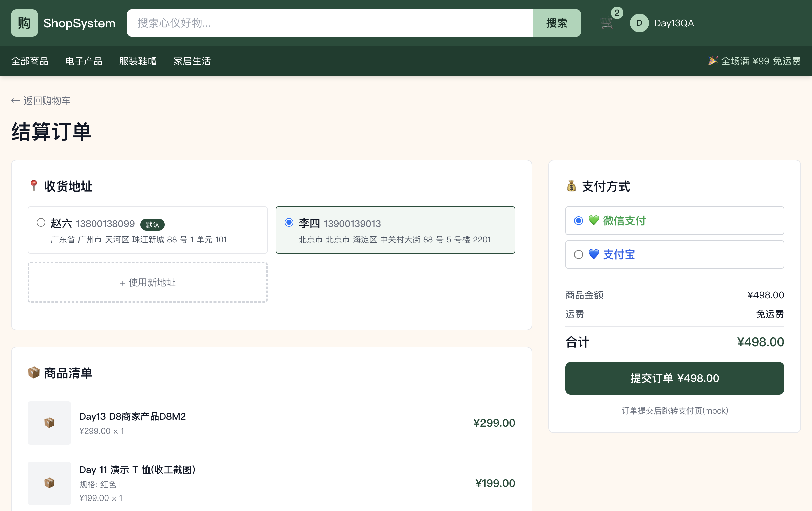Click 合计 total ¥498.00 value
This screenshot has width=812, height=511.
click(x=760, y=342)
